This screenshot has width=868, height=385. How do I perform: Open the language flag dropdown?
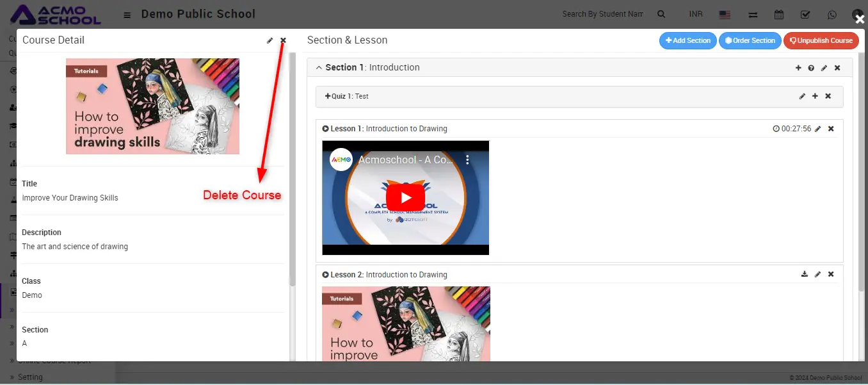[x=725, y=14]
